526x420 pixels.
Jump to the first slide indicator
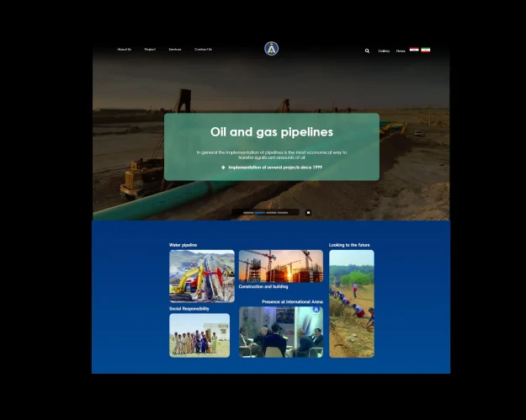coord(248,212)
